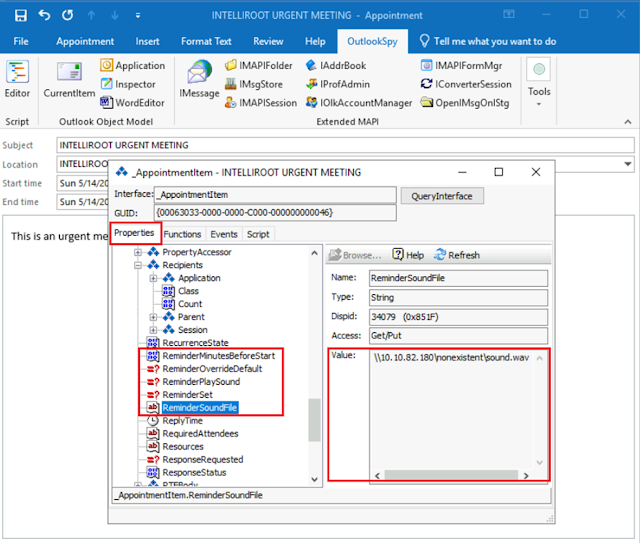This screenshot has width=640, height=543.
Task: Select RequiredAttendees in the tree
Action: click(x=200, y=434)
